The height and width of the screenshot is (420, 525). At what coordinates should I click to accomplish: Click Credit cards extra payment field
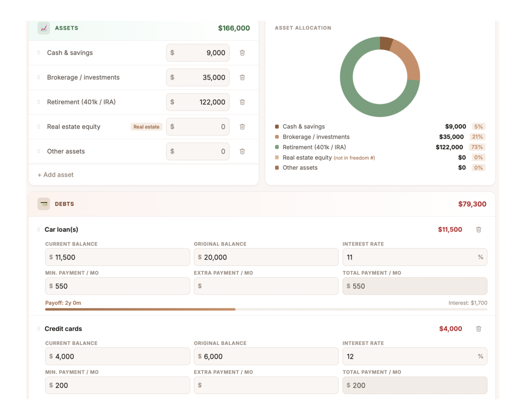click(x=266, y=385)
